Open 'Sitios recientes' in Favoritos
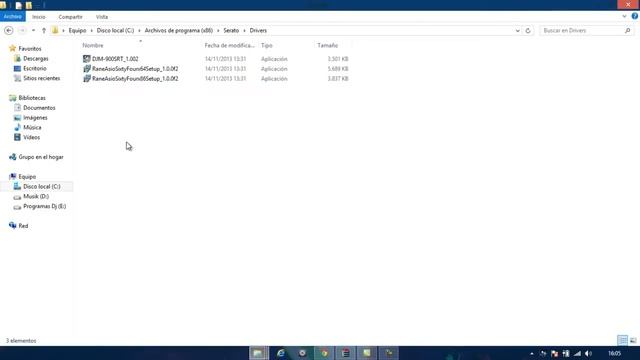Image resolution: width=640 pixels, height=360 pixels. point(42,78)
